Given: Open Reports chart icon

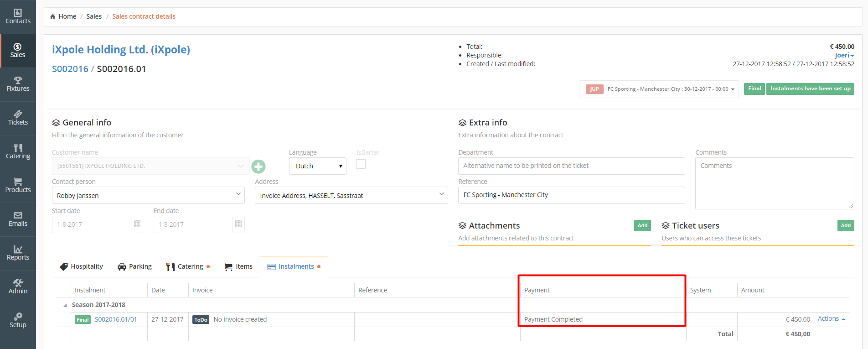Looking at the screenshot, I should pyautogui.click(x=18, y=249).
